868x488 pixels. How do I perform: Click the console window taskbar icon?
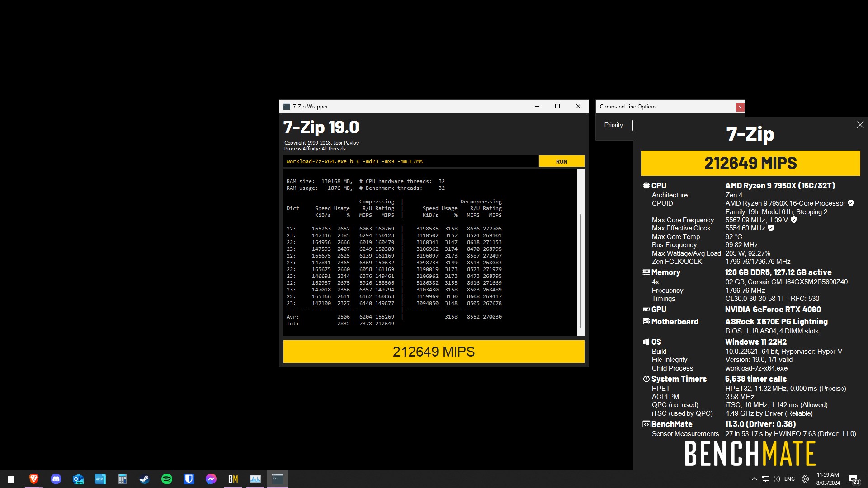point(278,479)
